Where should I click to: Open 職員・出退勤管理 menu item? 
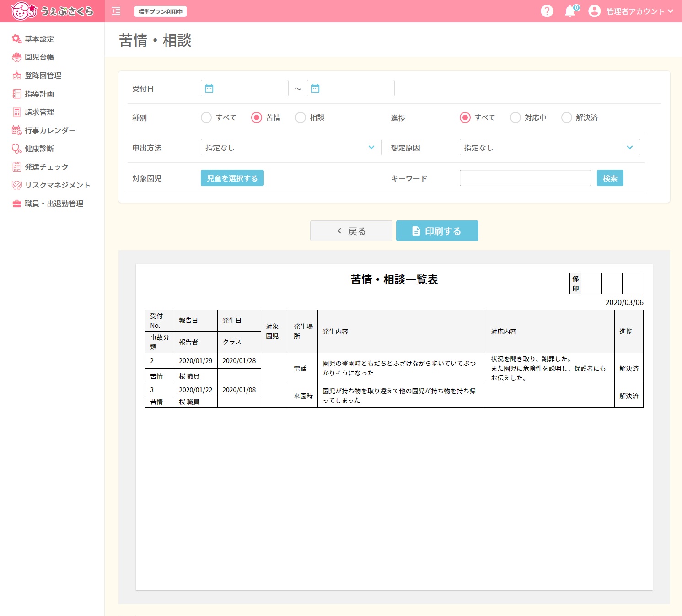point(54,204)
